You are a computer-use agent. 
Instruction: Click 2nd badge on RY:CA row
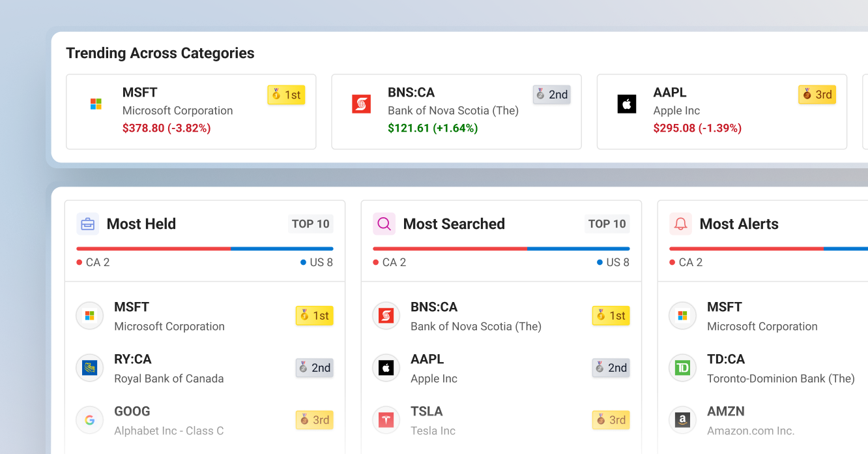(x=314, y=368)
